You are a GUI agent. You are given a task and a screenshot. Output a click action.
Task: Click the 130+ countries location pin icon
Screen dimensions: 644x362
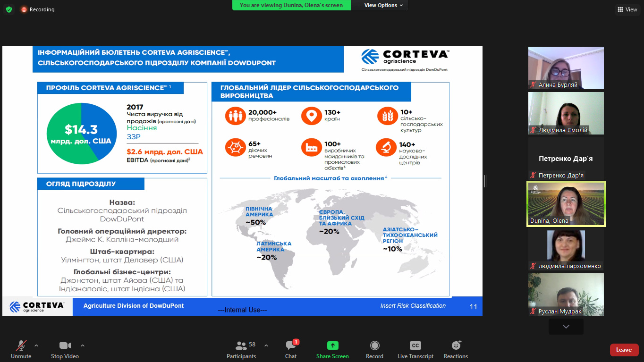click(311, 116)
